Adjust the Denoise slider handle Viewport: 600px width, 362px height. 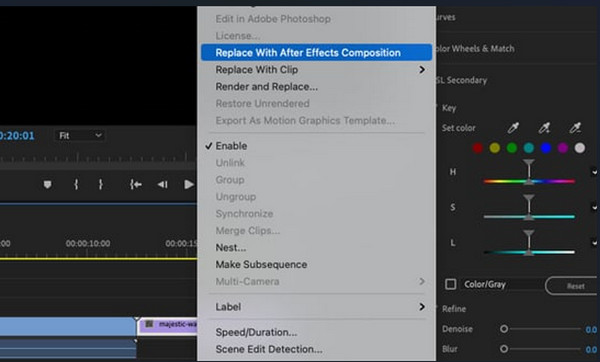coord(504,329)
